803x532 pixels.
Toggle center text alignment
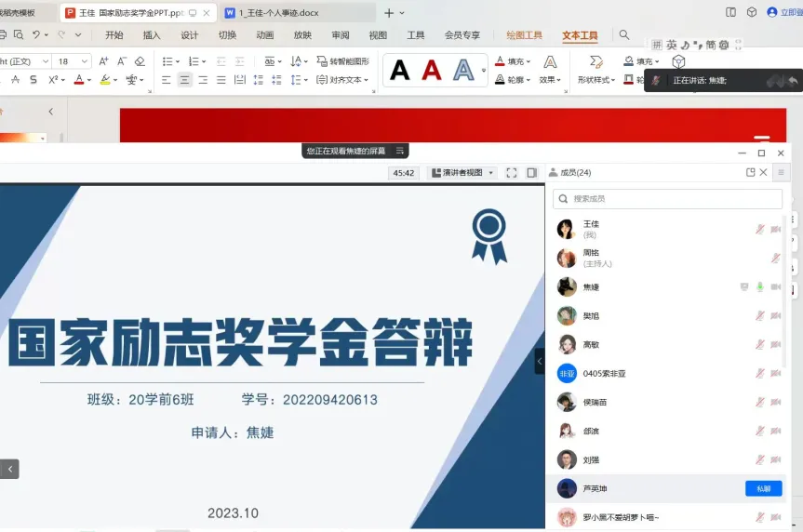tap(184, 80)
